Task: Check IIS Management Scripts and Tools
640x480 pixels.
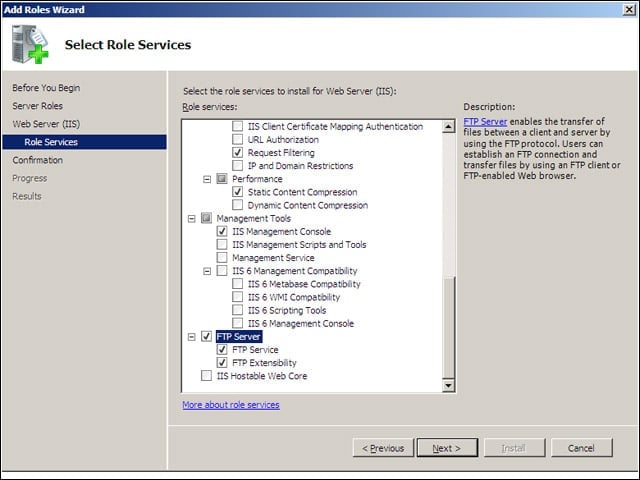Action: (x=222, y=244)
